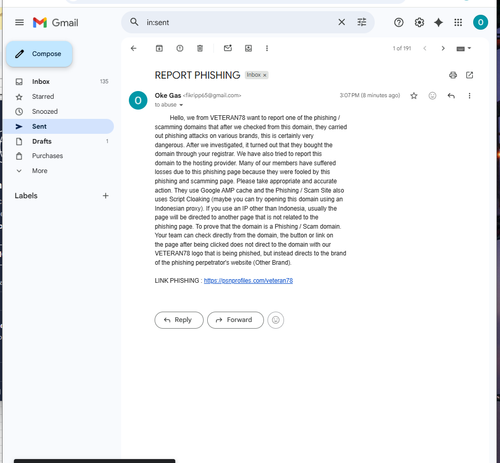Show details of the 'to abuse' recipients
The width and height of the screenshot is (500, 463).
pos(181,105)
